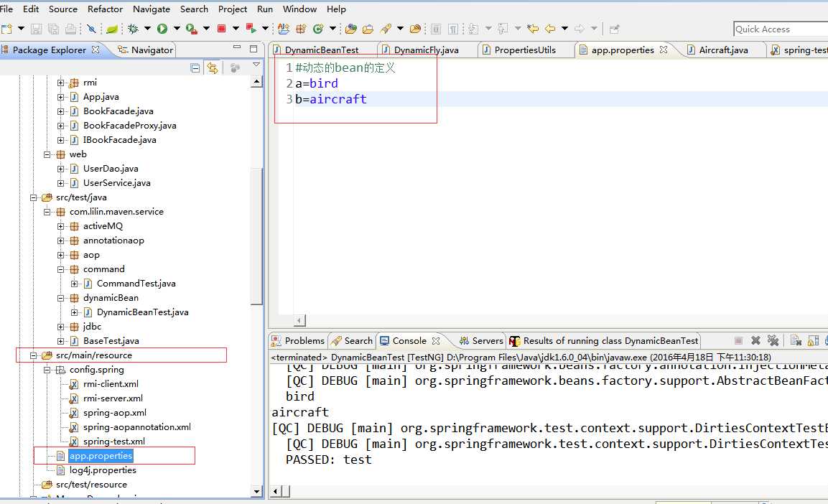Click the Quick Access search field
The height and width of the screenshot is (504, 828).
tap(781, 29)
